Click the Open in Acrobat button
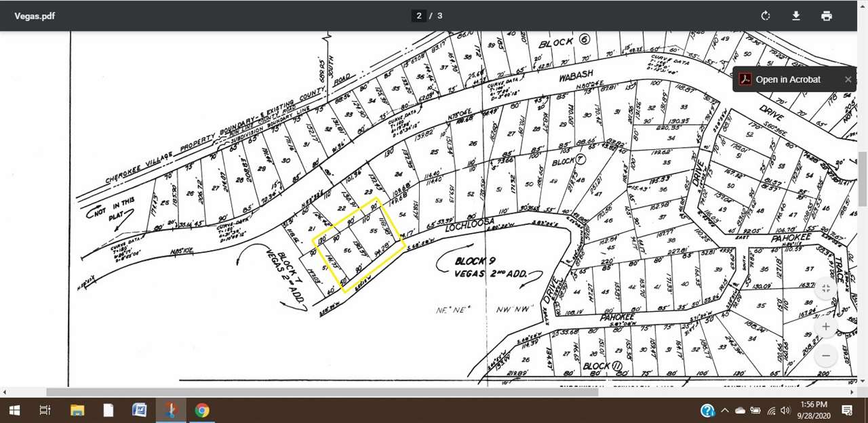 (x=787, y=79)
